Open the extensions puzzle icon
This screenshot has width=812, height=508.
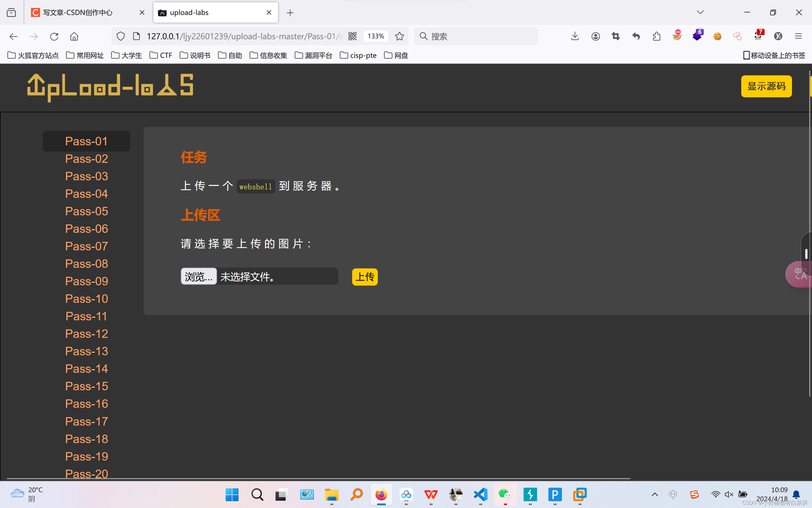click(657, 36)
